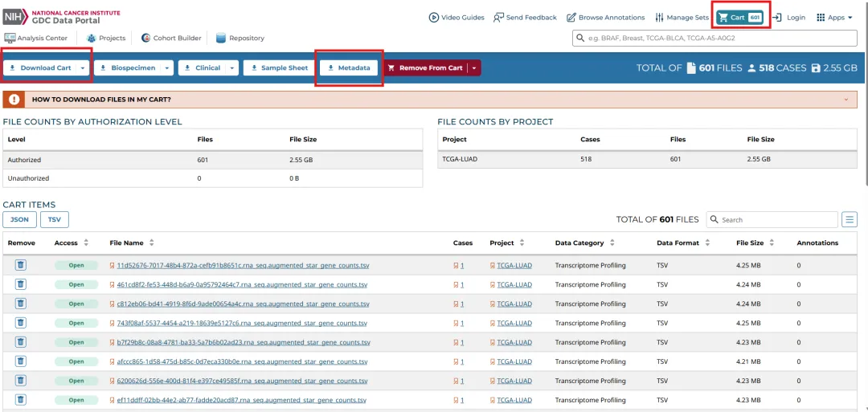Image resolution: width=868 pixels, height=412 pixels.
Task: Click the Clinical download button
Action: pyautogui.click(x=202, y=68)
